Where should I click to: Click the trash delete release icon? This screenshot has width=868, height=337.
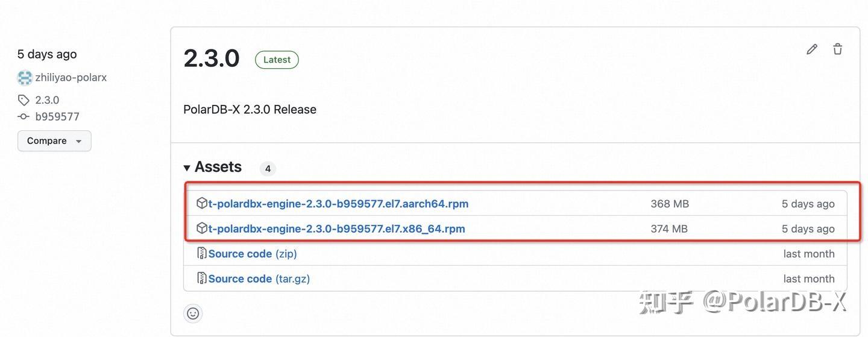point(837,49)
